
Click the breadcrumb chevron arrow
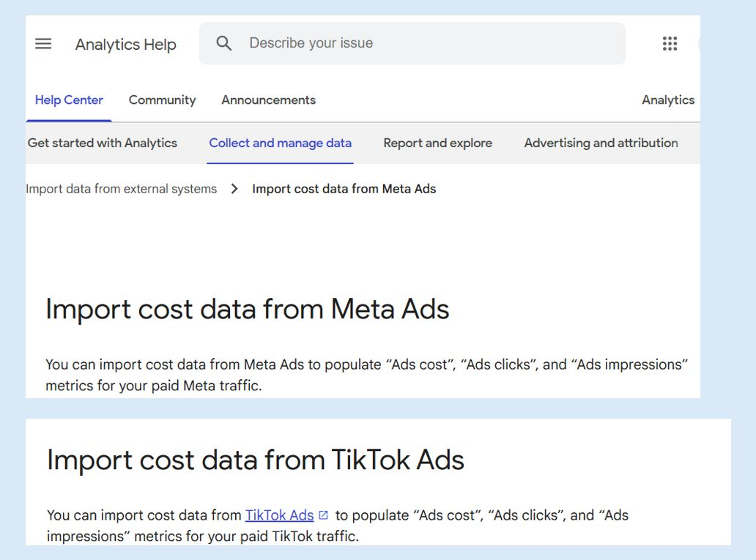pos(234,189)
